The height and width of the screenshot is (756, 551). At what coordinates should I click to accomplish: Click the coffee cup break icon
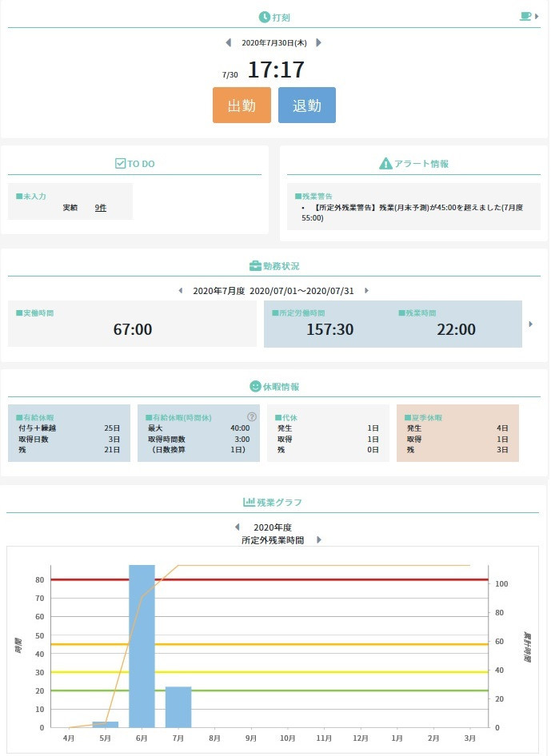point(525,16)
